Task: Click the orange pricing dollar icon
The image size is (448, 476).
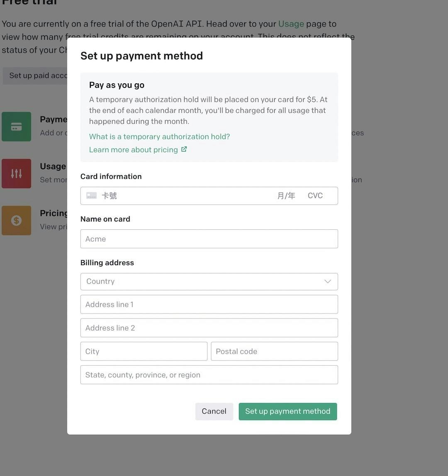Action: pos(17,221)
